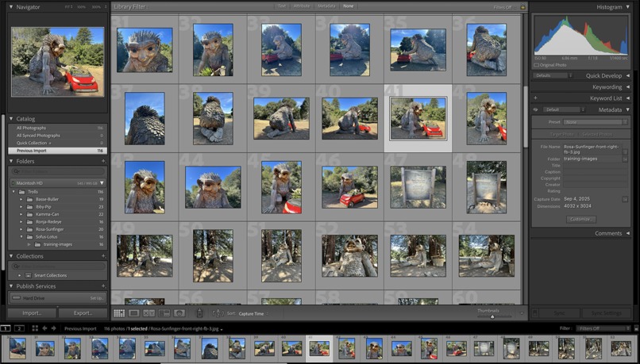Click the Export button
The width and height of the screenshot is (640, 364).
(x=83, y=313)
